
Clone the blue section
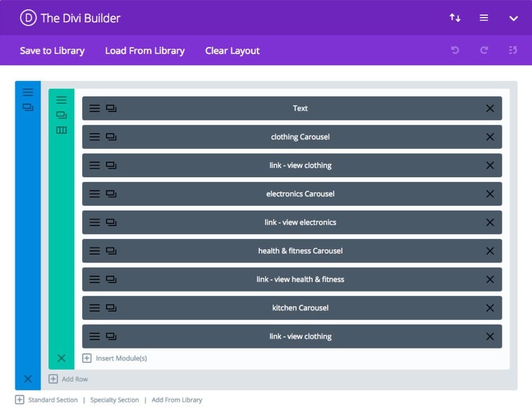coord(28,107)
